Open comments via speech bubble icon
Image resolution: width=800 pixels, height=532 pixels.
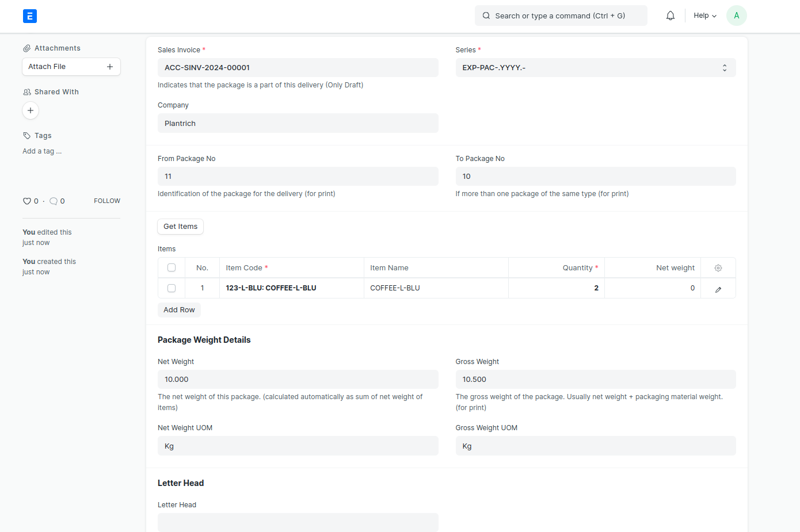point(54,201)
